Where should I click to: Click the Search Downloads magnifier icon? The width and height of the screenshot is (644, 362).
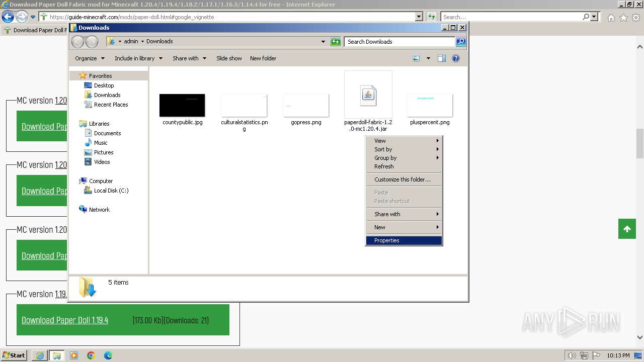tap(460, 42)
